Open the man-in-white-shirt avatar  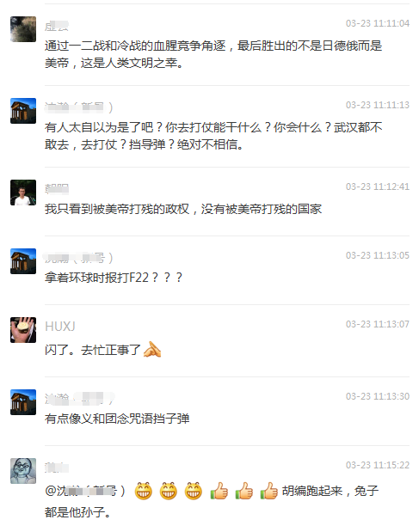point(23,193)
